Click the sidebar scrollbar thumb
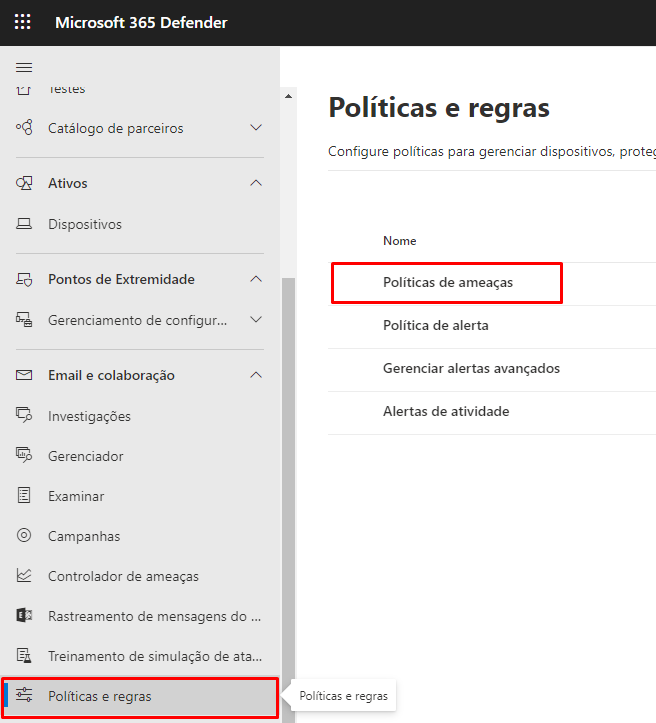Viewport: 656px width, 723px height. pyautogui.click(x=289, y=500)
